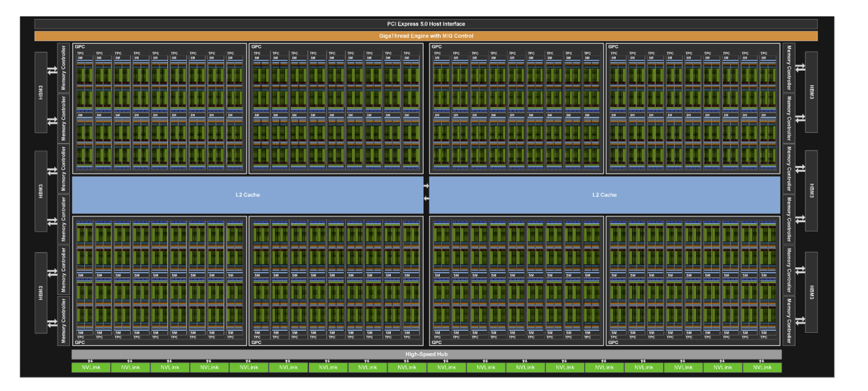Toggle a middle NVLink block
The image size is (868, 391).
click(408, 367)
